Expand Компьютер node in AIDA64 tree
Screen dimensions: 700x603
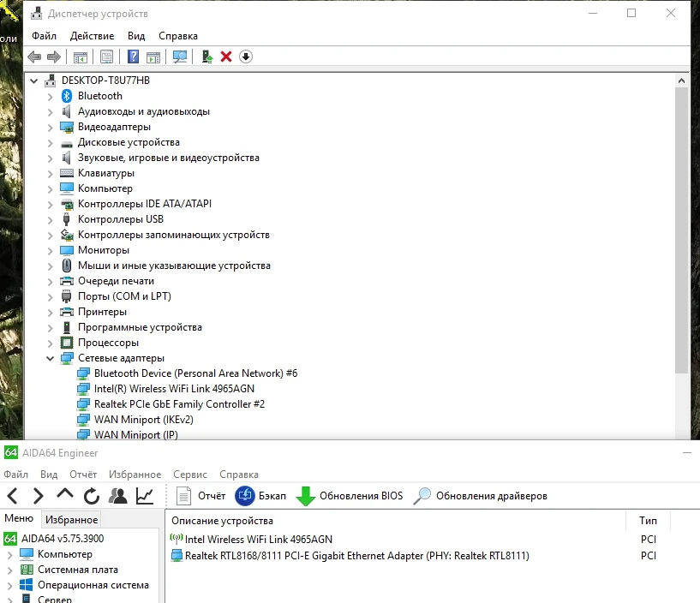(x=9, y=555)
